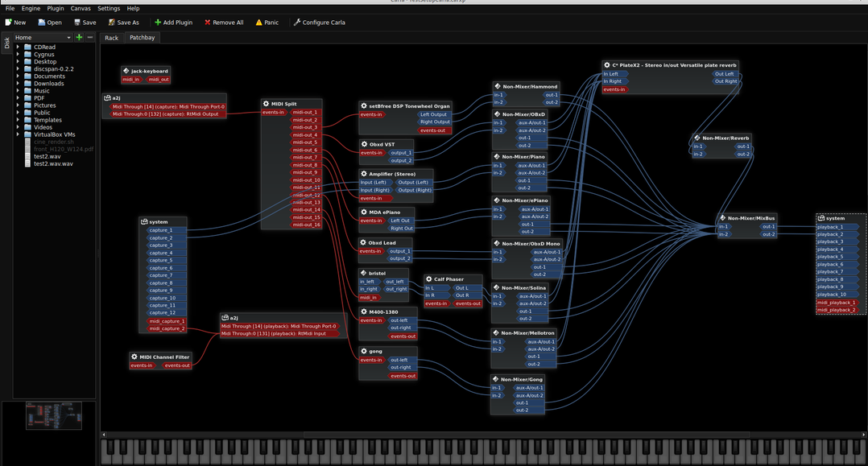Click the New toolbar icon
868x466 pixels.
point(8,23)
